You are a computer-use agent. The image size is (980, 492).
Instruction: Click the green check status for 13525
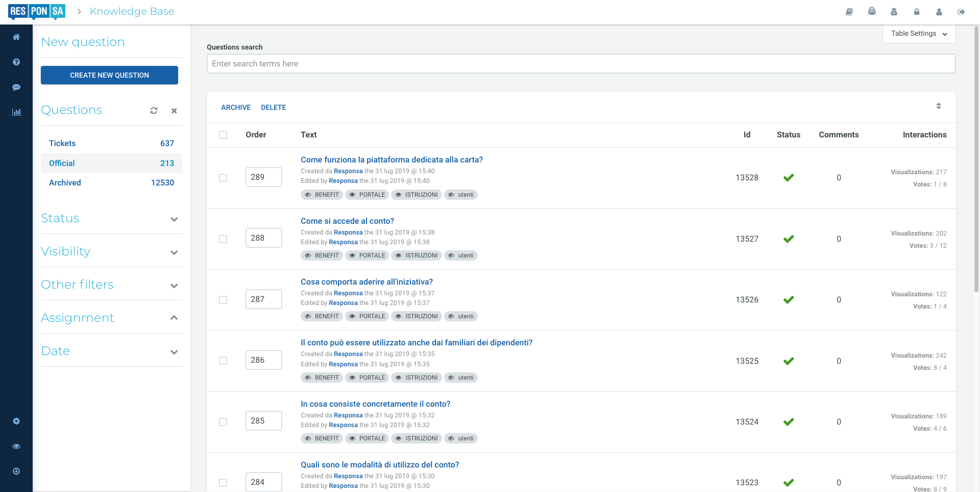[789, 361]
